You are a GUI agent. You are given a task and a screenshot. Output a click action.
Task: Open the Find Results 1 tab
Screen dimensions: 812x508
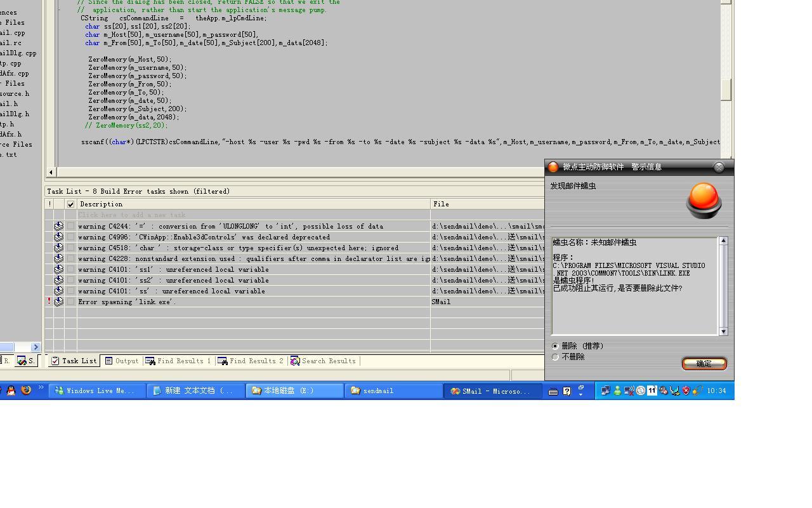[178, 361]
